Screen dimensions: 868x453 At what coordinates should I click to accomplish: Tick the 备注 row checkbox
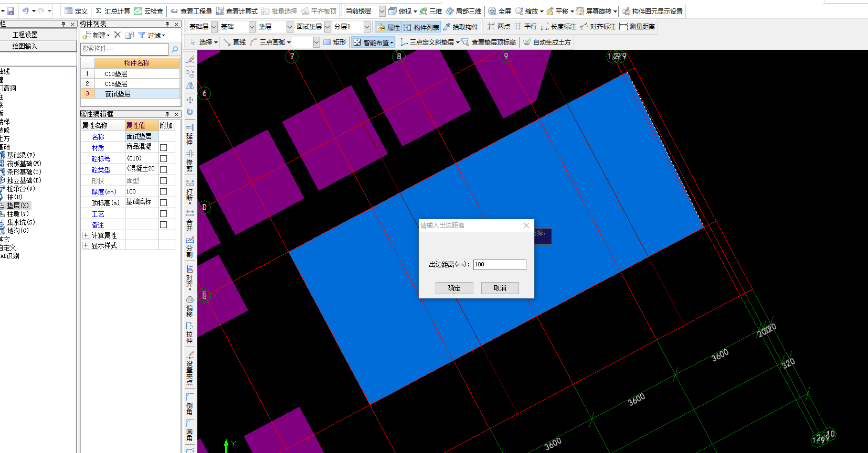pyautogui.click(x=164, y=225)
